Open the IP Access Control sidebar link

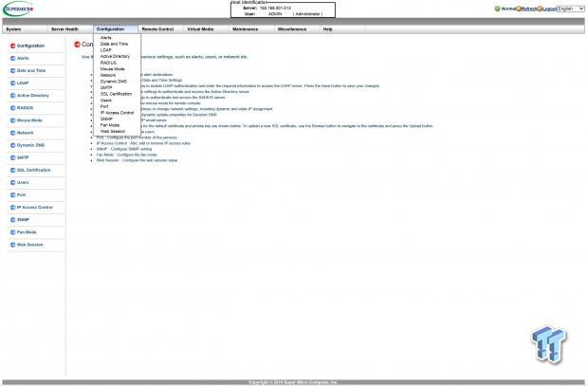35,207
